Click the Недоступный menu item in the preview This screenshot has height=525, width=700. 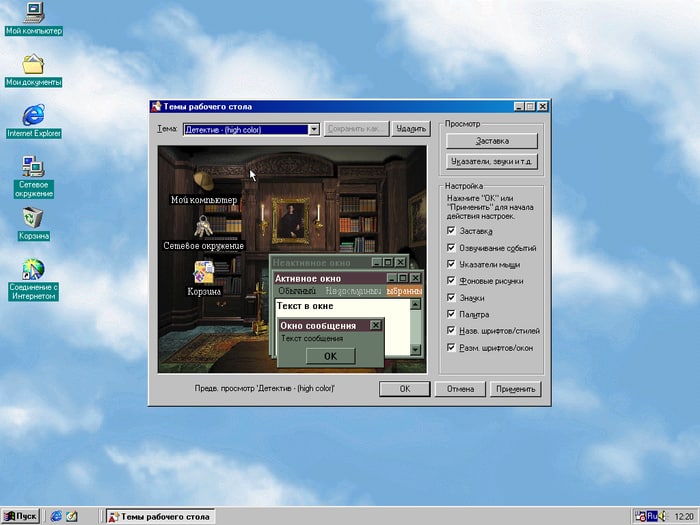354,291
